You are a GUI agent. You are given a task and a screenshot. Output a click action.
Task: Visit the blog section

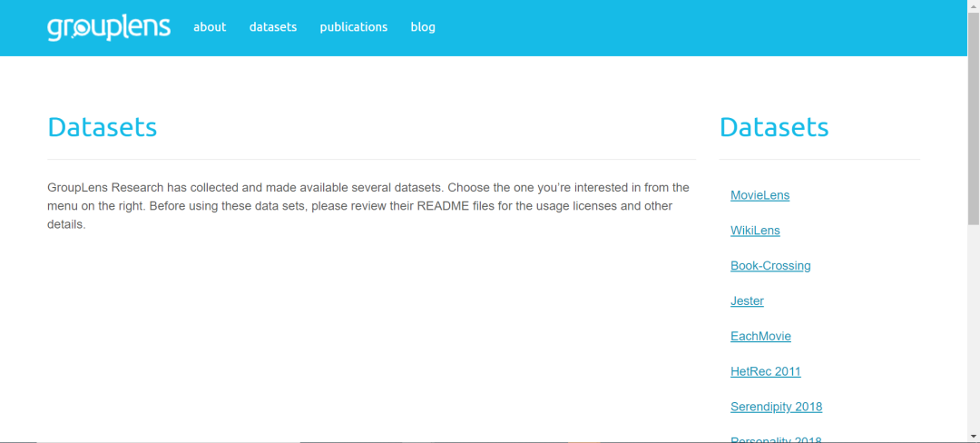point(423,27)
